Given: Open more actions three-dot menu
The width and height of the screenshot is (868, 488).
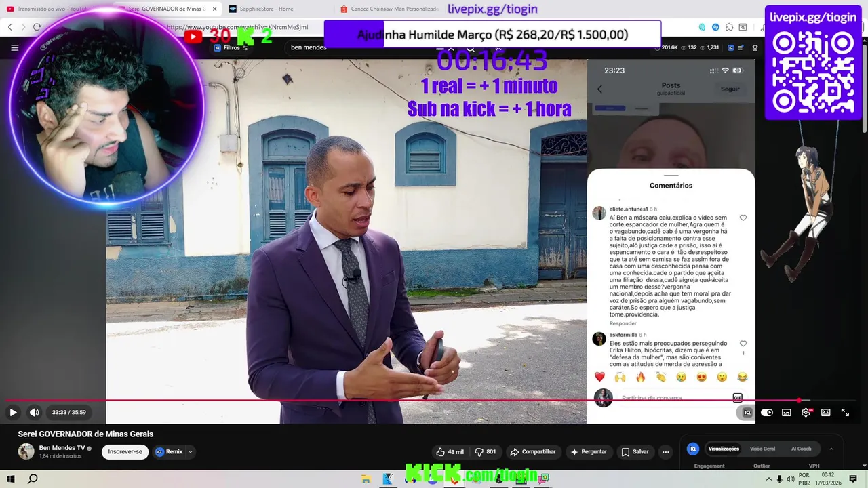Looking at the screenshot, I should pyautogui.click(x=666, y=452).
